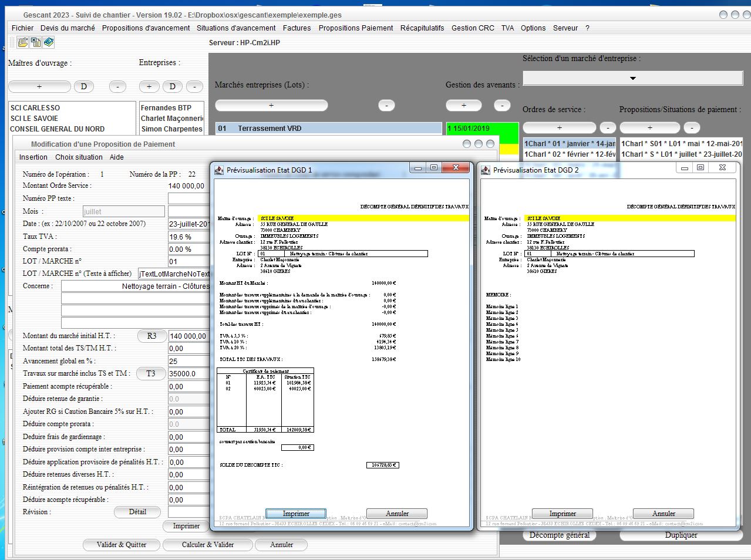Open the Choix situation menu
Viewport: 751px width, 560px height.
(x=79, y=157)
